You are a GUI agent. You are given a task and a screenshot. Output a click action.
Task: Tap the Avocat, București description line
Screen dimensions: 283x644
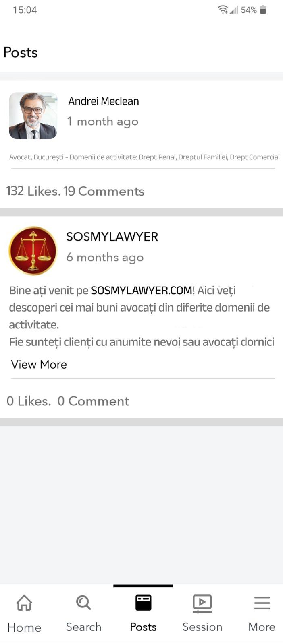[144, 157]
